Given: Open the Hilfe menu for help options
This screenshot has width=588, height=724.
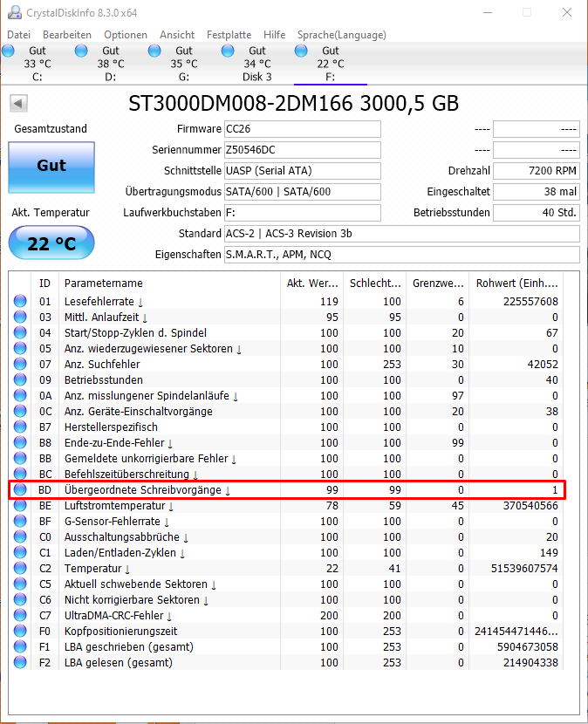Looking at the screenshot, I should click(274, 35).
